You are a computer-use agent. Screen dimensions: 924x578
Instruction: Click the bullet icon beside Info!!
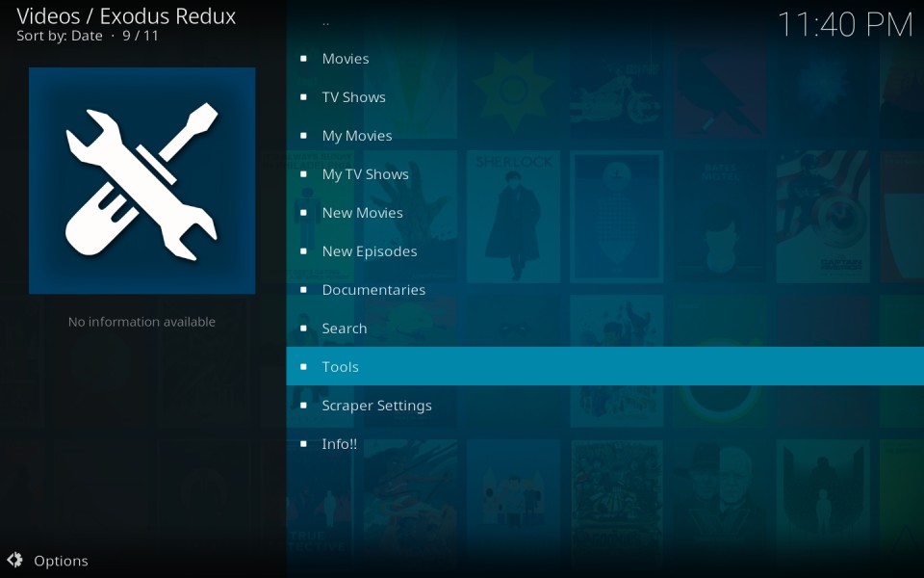pos(303,443)
